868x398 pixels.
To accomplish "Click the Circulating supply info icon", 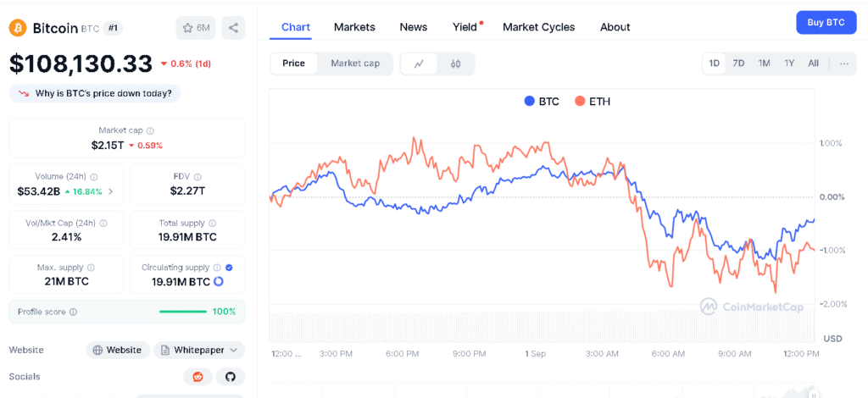I will [218, 268].
